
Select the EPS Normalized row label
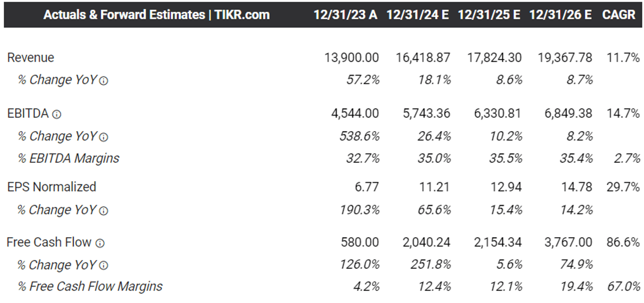(x=52, y=187)
